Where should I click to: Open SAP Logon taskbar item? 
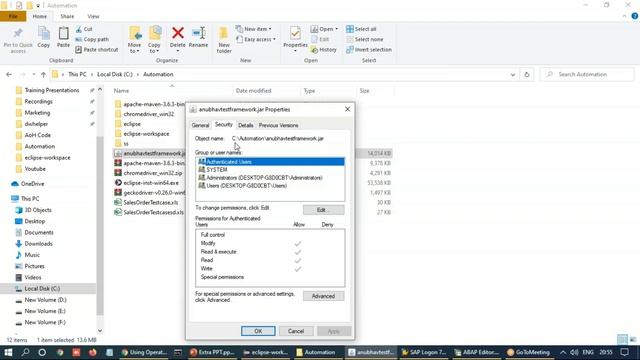click(x=424, y=352)
